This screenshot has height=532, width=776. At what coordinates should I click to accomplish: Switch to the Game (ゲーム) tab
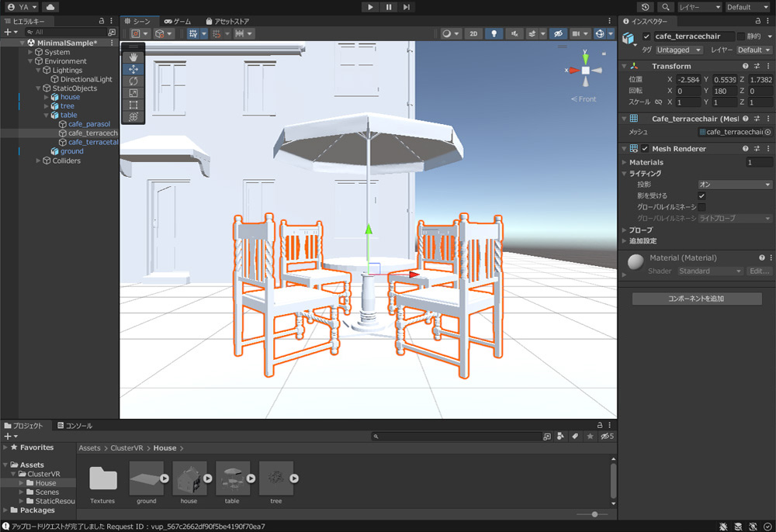coord(178,22)
